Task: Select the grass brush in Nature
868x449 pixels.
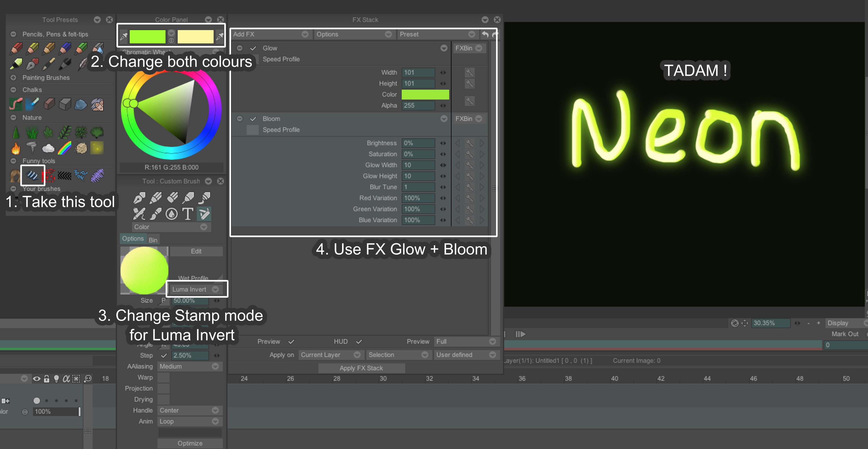Action: (32, 133)
